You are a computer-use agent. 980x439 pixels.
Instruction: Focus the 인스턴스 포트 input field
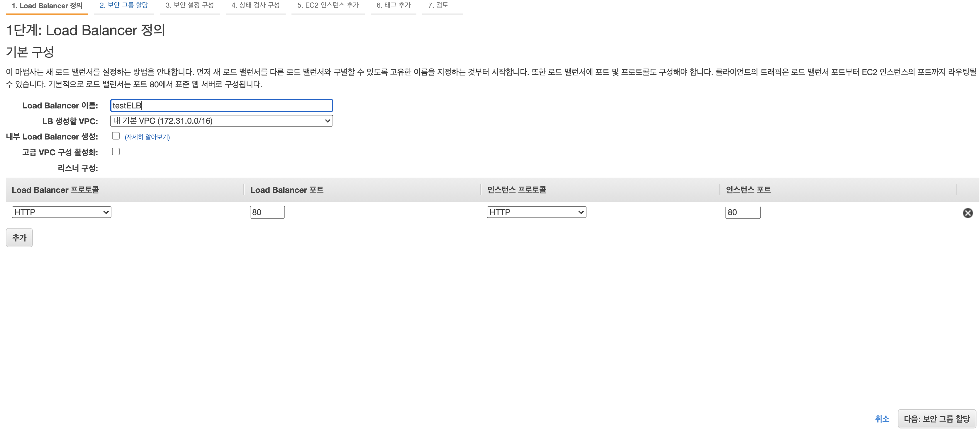point(742,212)
